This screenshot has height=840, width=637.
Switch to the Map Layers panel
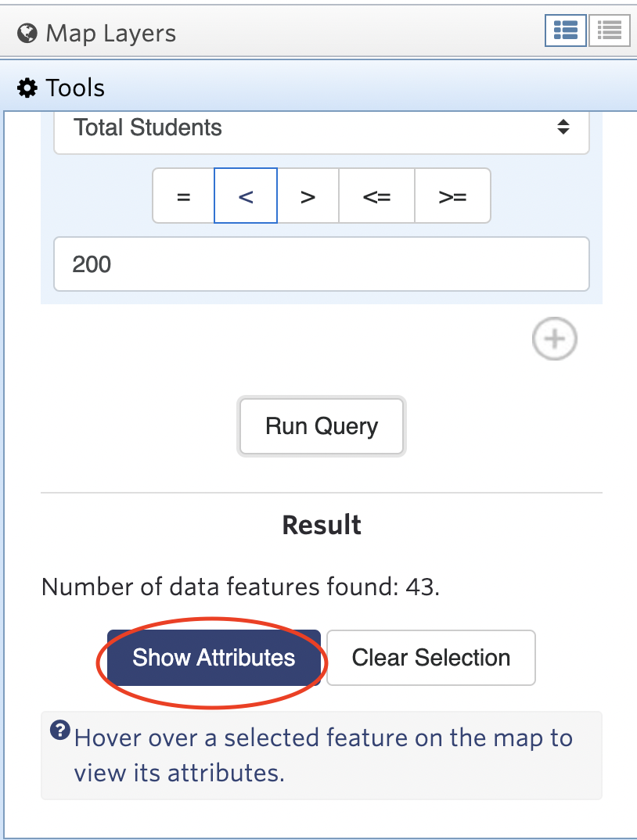[110, 32]
